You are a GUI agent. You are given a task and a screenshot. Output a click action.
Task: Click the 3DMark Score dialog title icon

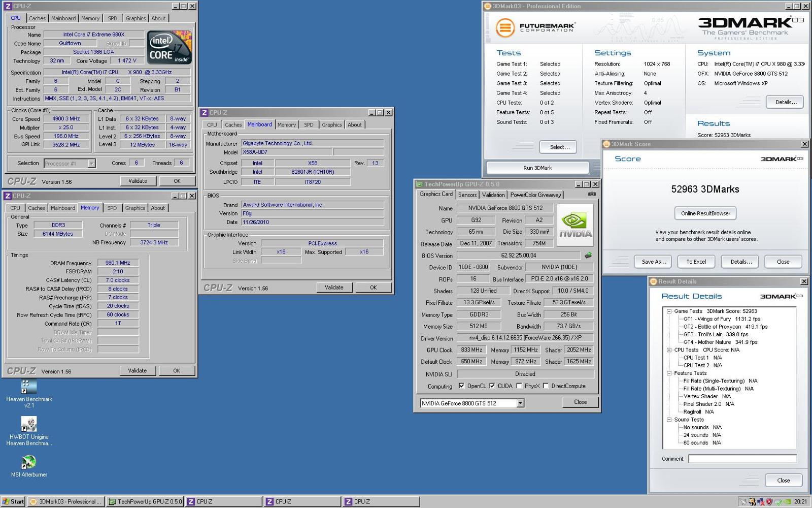pyautogui.click(x=606, y=144)
